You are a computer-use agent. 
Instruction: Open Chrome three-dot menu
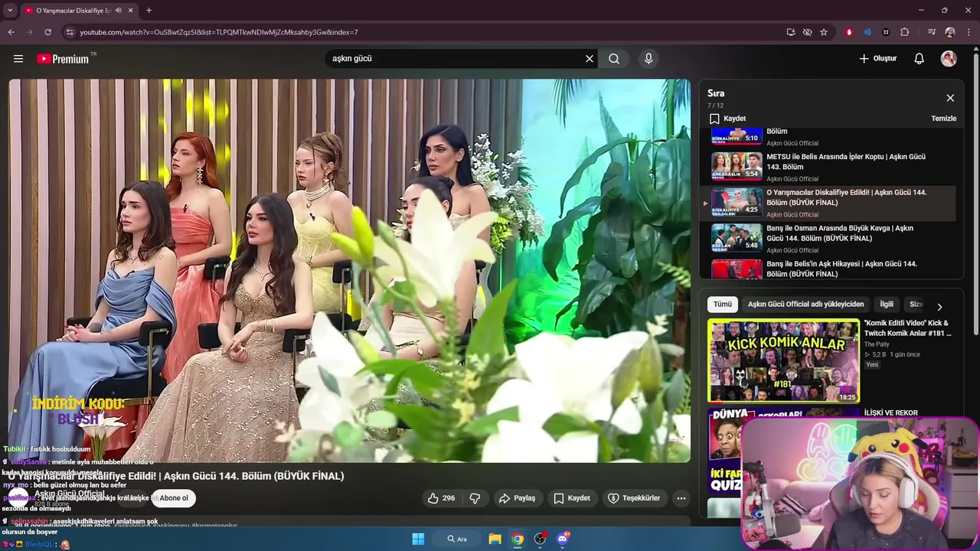point(969,32)
